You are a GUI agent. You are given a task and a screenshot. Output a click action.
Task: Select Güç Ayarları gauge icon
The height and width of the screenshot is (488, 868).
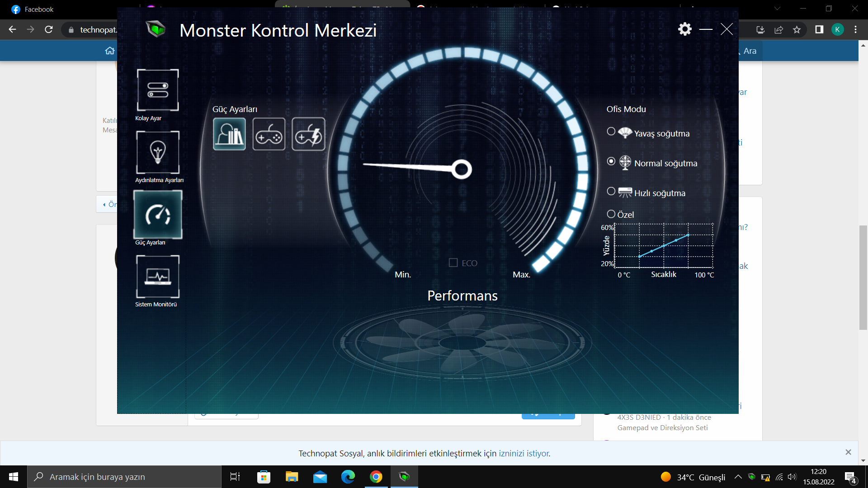click(158, 215)
